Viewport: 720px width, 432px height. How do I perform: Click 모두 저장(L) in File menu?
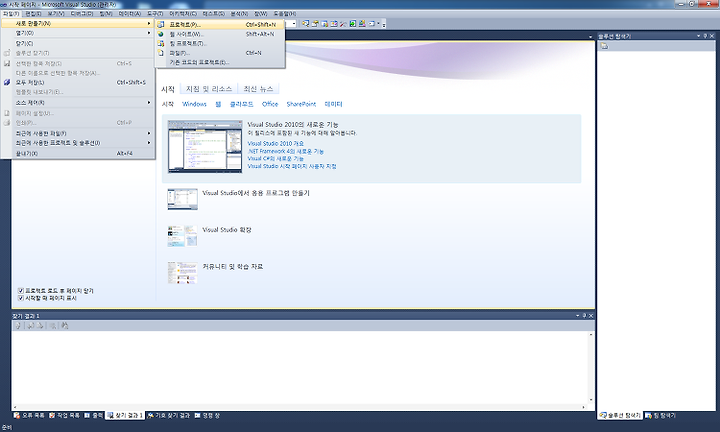(78, 83)
